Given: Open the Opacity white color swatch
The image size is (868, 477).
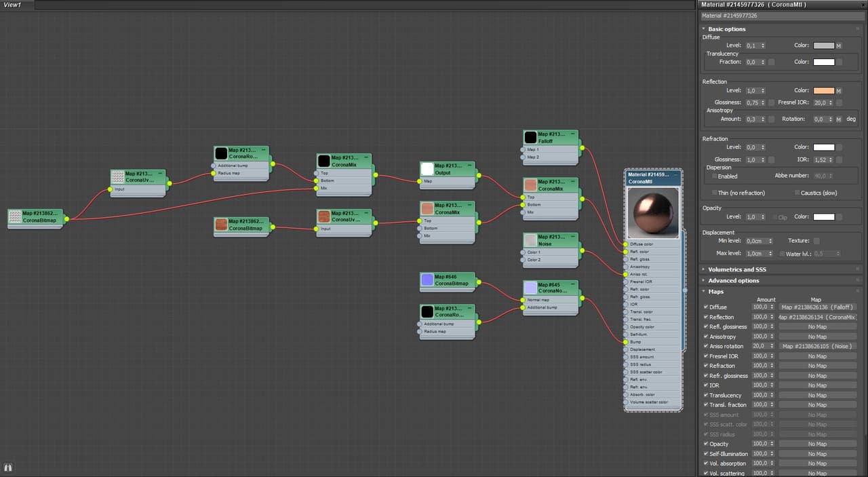Looking at the screenshot, I should coord(824,217).
